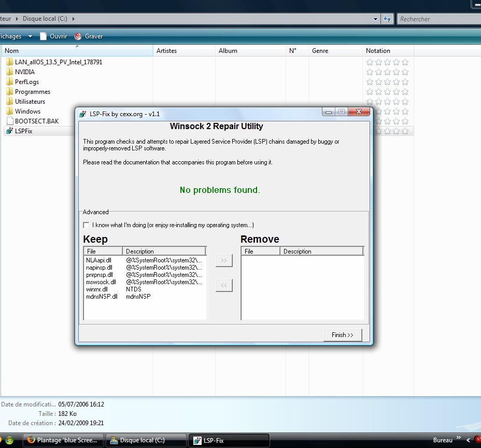Sort by the N° column header
The height and width of the screenshot is (448, 481).
(x=297, y=51)
